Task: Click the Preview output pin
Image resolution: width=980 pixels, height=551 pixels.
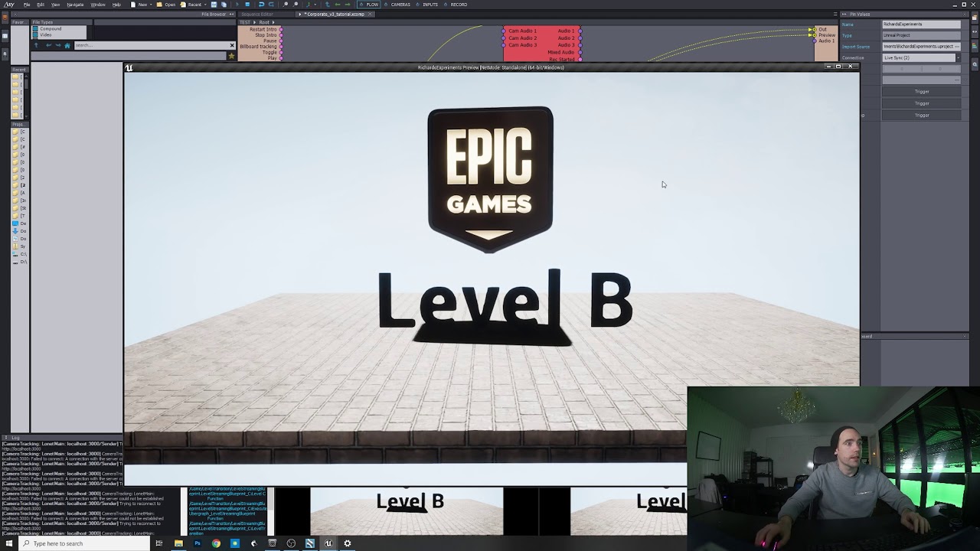Action: pos(815,35)
